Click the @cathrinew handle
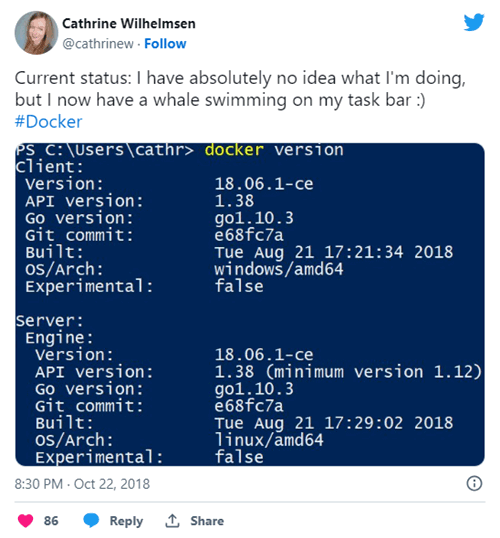The image size is (500, 538). coord(98,44)
